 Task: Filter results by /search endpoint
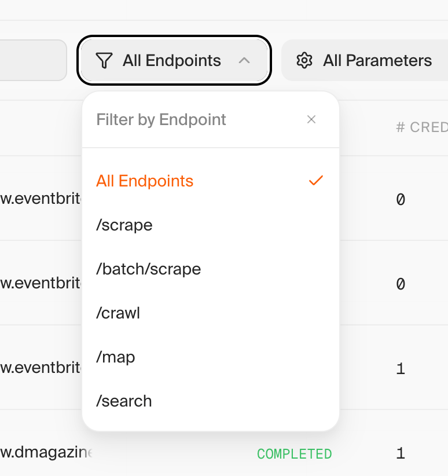(x=124, y=401)
